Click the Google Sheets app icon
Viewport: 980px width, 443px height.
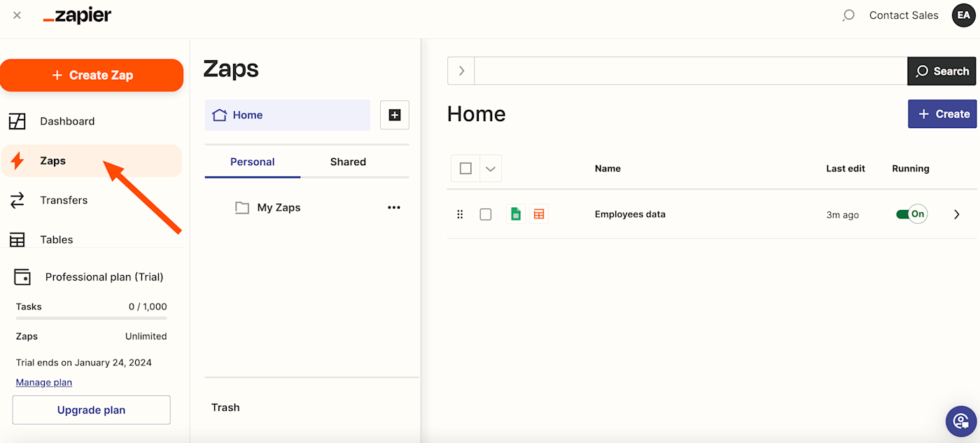(516, 214)
